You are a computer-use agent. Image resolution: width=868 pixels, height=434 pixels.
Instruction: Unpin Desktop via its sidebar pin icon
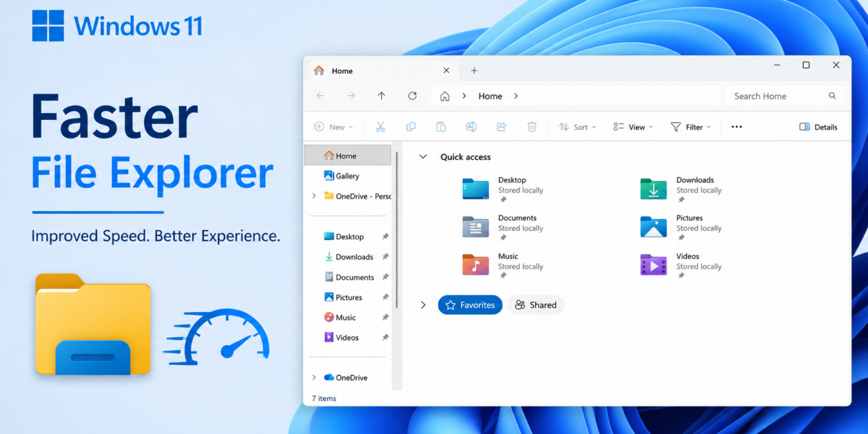(385, 237)
